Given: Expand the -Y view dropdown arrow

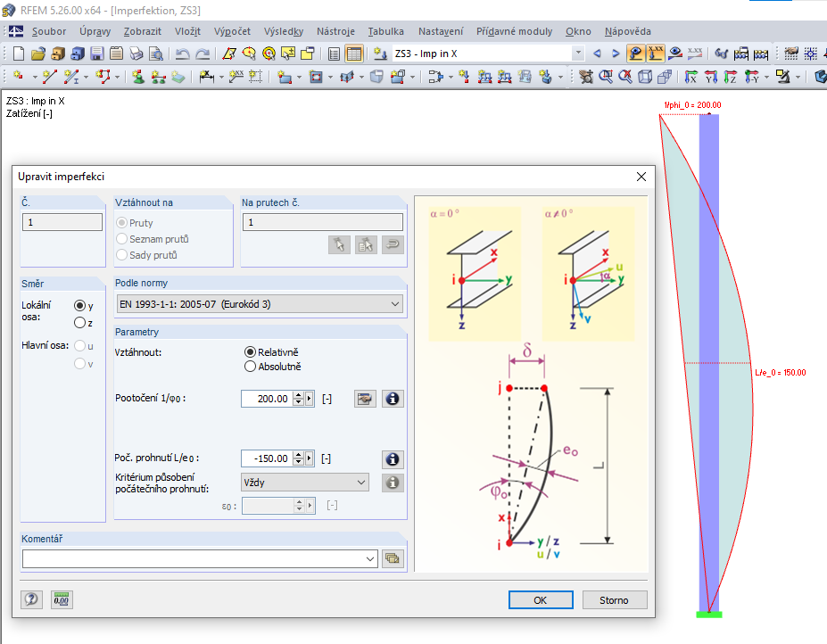Looking at the screenshot, I should pyautogui.click(x=766, y=78).
